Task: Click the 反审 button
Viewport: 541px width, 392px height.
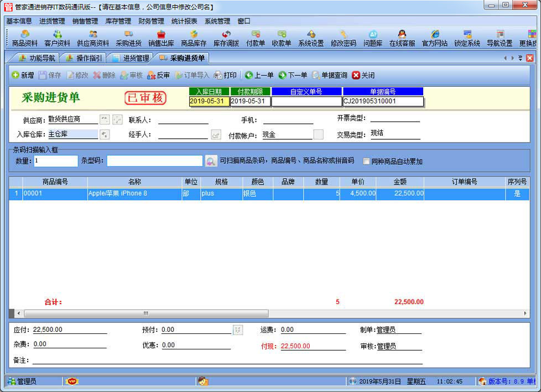Action: click(158, 75)
